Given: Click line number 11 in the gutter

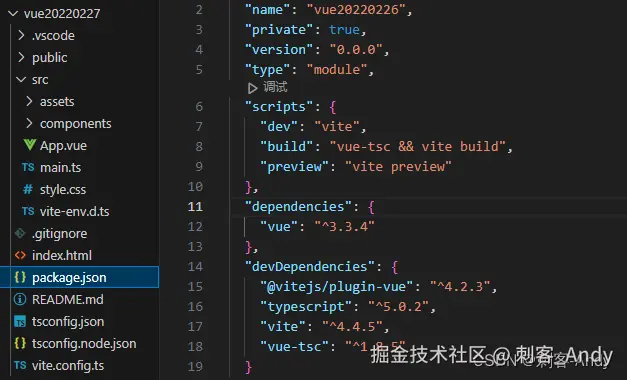Looking at the screenshot, I should (x=195, y=206).
